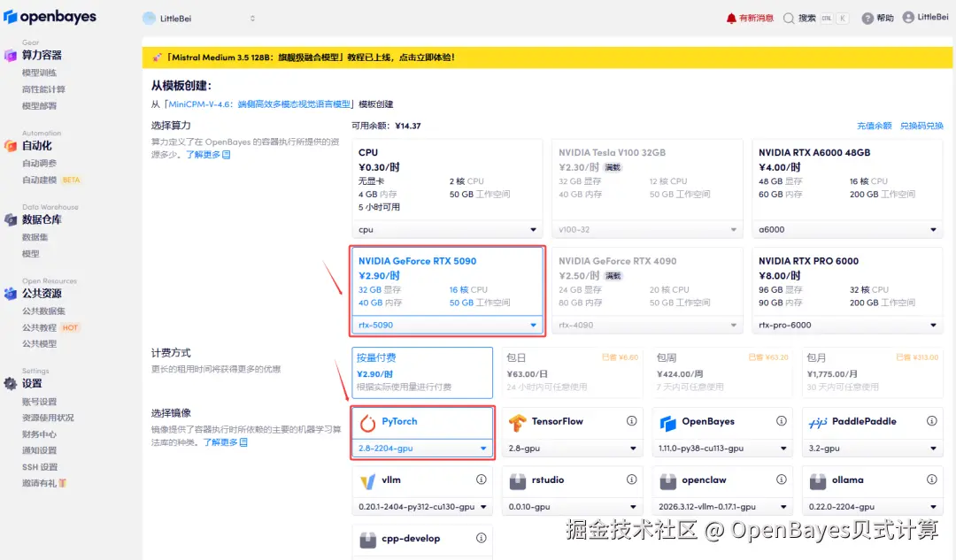Click 了解更多 under 选择算力
Image resolution: width=956 pixels, height=560 pixels.
click(208, 155)
